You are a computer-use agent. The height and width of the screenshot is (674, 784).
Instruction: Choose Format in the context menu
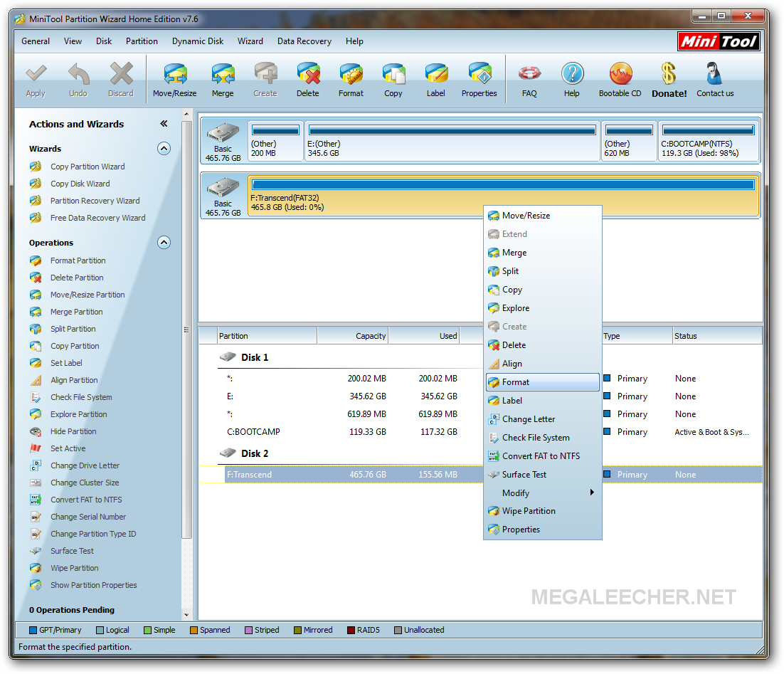click(543, 382)
